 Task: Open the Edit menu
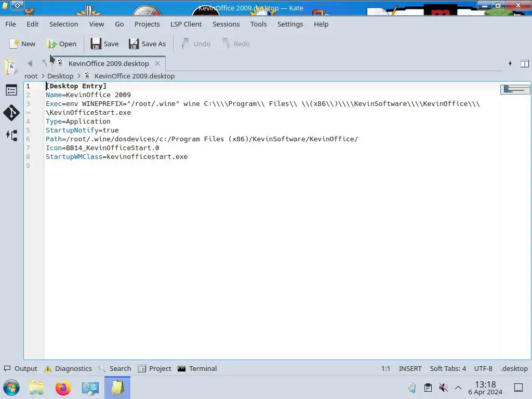(x=33, y=24)
